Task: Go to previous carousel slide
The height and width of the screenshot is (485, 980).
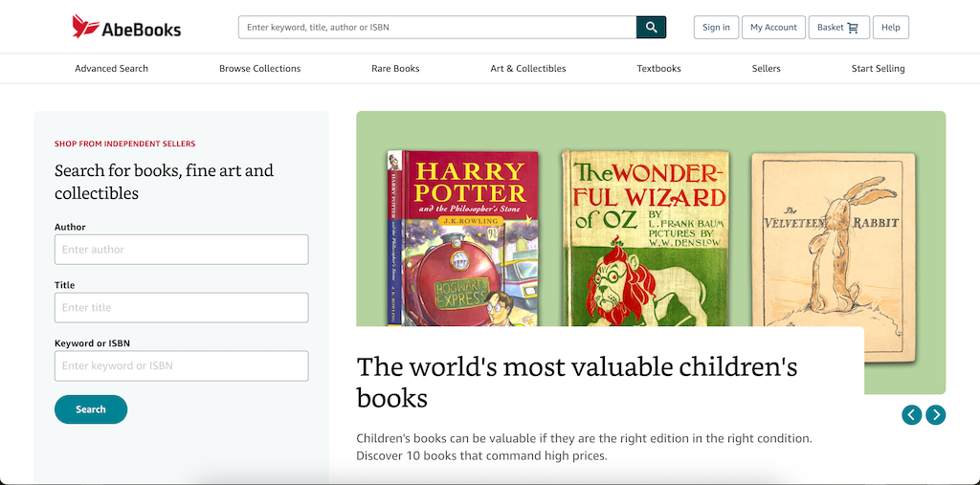Action: (x=912, y=414)
